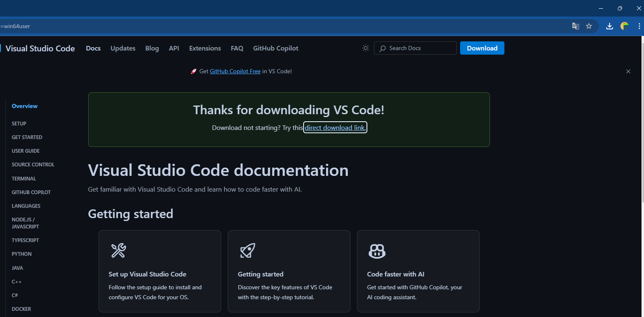644x317 pixels.
Task: Open the Getting started card title
Action: point(260,274)
